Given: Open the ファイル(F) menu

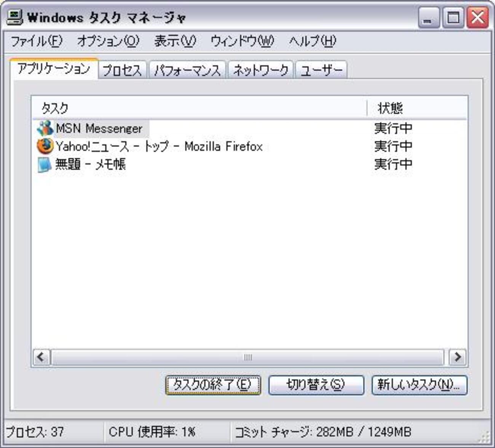Looking at the screenshot, I should click(x=36, y=41).
